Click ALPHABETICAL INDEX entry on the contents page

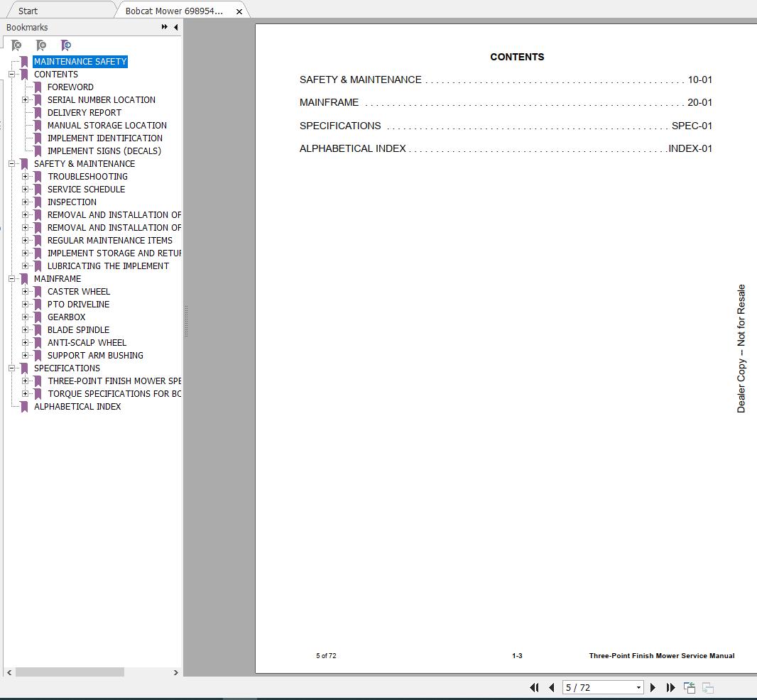tap(506, 148)
